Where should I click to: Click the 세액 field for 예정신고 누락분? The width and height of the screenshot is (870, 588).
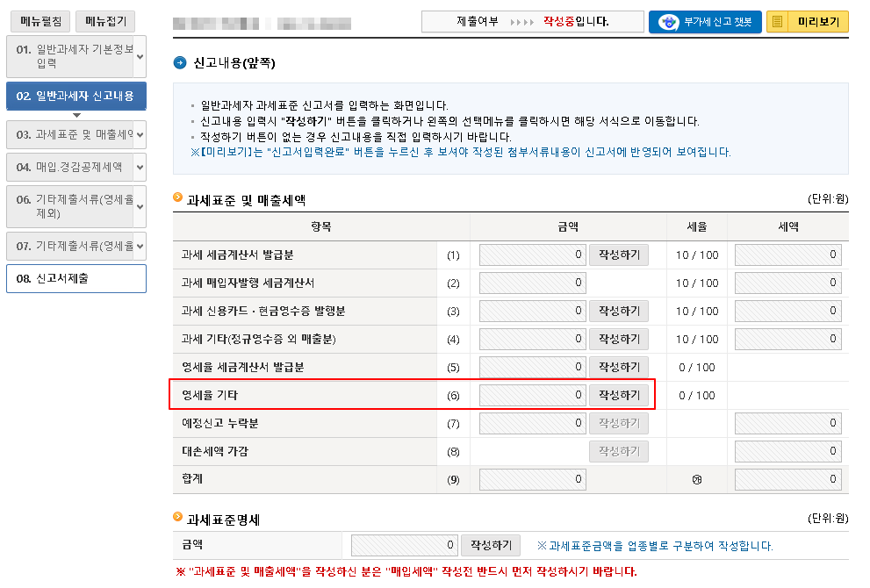(787, 423)
